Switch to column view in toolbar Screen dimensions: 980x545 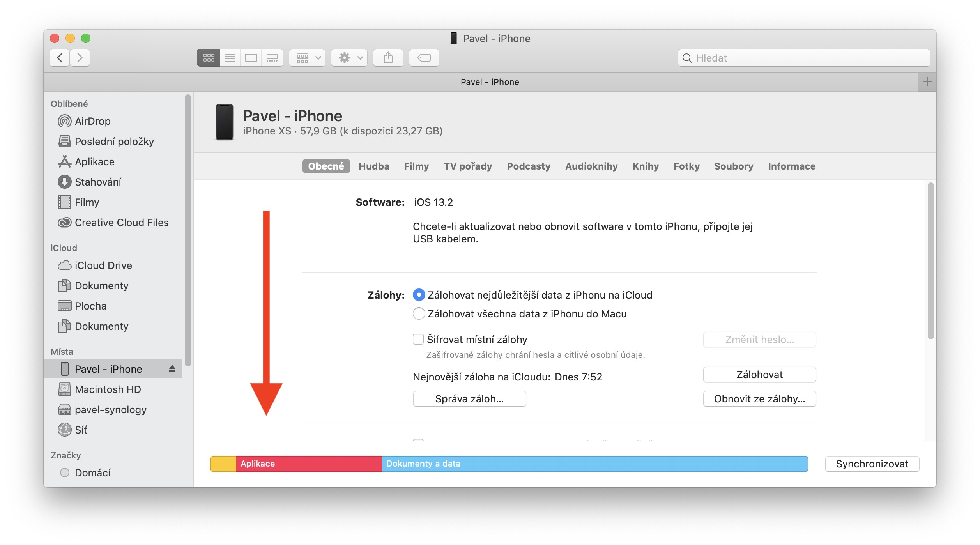251,58
